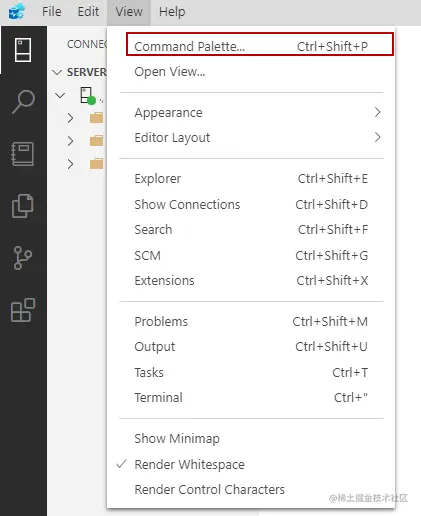421x516 pixels.
Task: Click the CONNECTIONS panel title
Action: pyautogui.click(x=87, y=44)
